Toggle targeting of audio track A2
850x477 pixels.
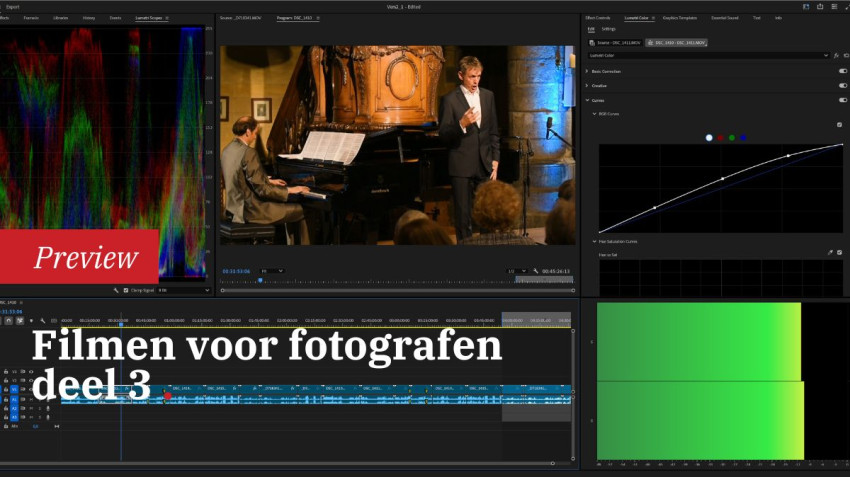[x=14, y=408]
